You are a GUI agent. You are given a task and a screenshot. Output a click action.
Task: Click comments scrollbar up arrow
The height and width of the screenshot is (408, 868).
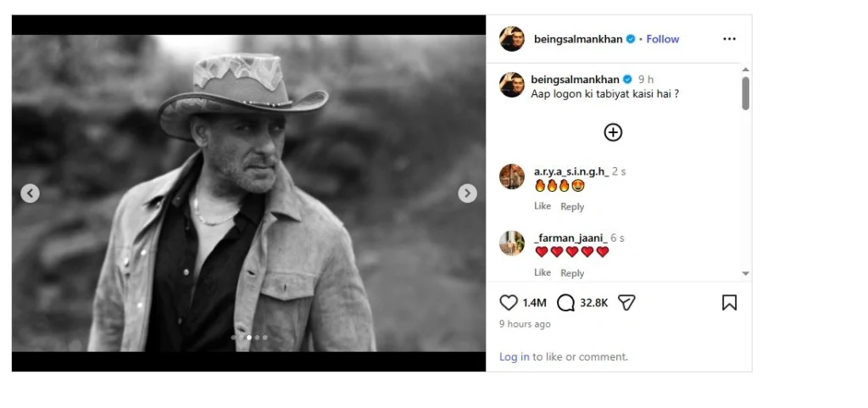point(745,70)
